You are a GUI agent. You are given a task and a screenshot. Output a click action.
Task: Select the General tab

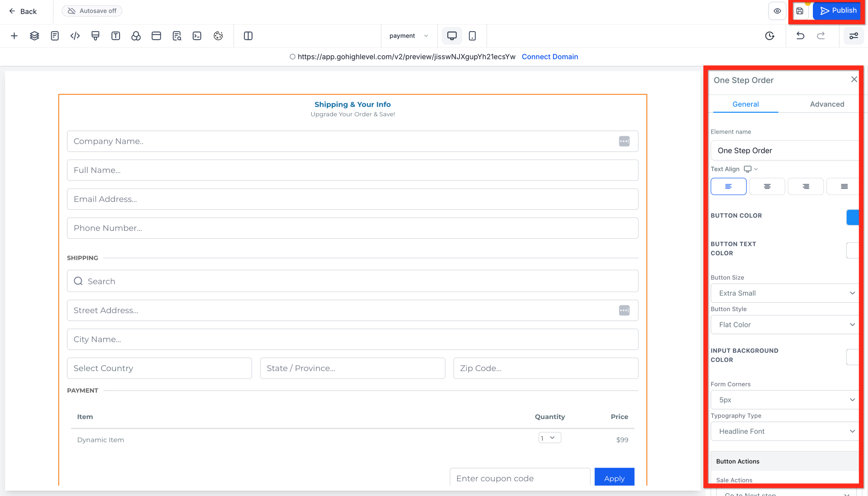pyautogui.click(x=745, y=104)
